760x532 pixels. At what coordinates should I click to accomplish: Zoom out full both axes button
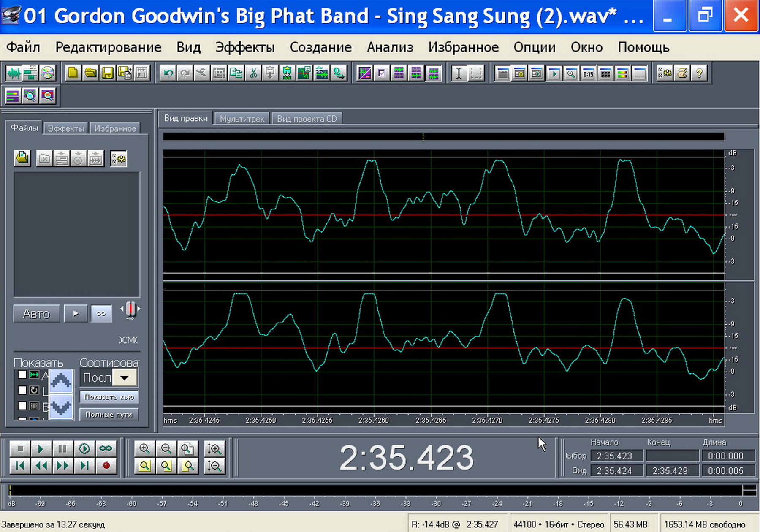[x=187, y=449]
